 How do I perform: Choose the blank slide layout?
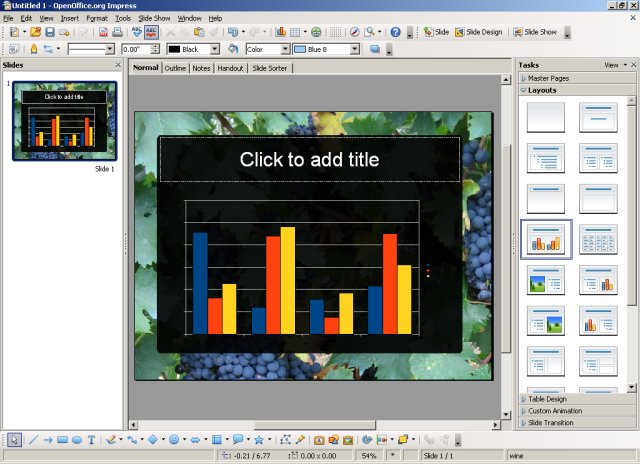(x=546, y=118)
